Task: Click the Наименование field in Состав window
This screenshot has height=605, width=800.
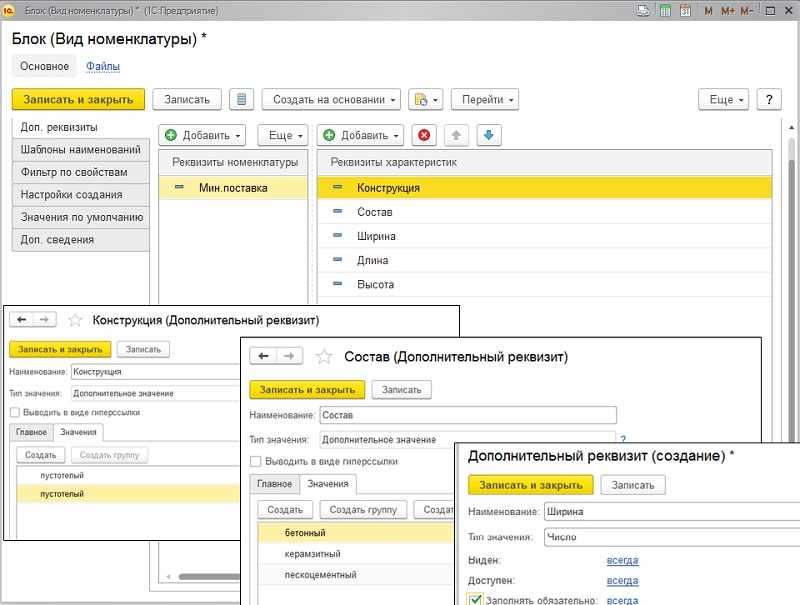Action: click(x=468, y=415)
